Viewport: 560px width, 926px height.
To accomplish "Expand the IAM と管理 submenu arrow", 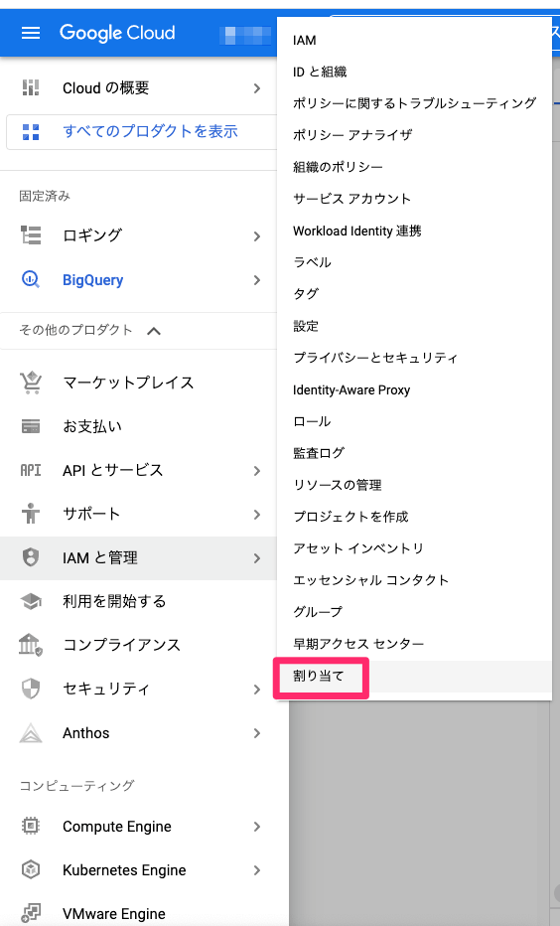I will tap(257, 558).
